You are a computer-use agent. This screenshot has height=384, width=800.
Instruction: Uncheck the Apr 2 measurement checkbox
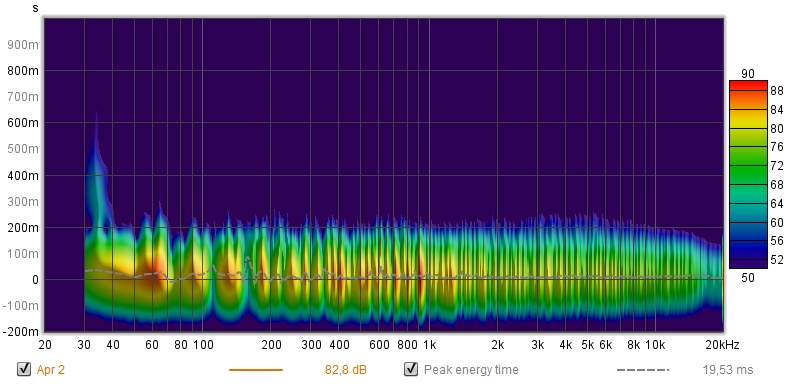(x=23, y=369)
